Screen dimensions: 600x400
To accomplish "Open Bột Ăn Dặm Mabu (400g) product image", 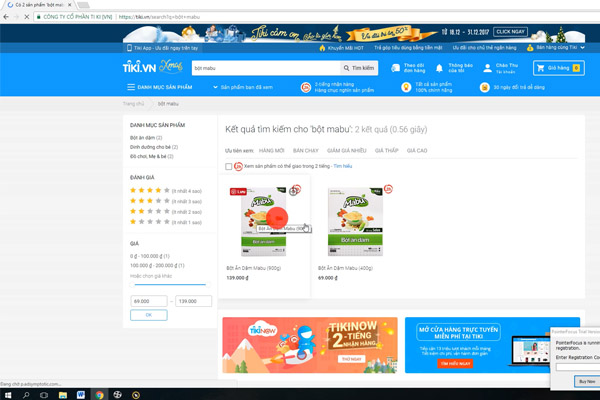I will 355,221.
